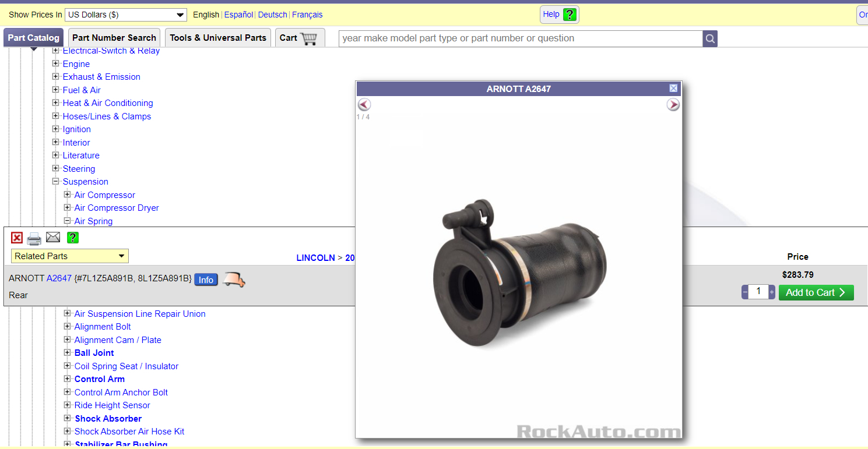The width and height of the screenshot is (868, 449).
Task: Open the Related Parts dropdown
Action: point(70,256)
